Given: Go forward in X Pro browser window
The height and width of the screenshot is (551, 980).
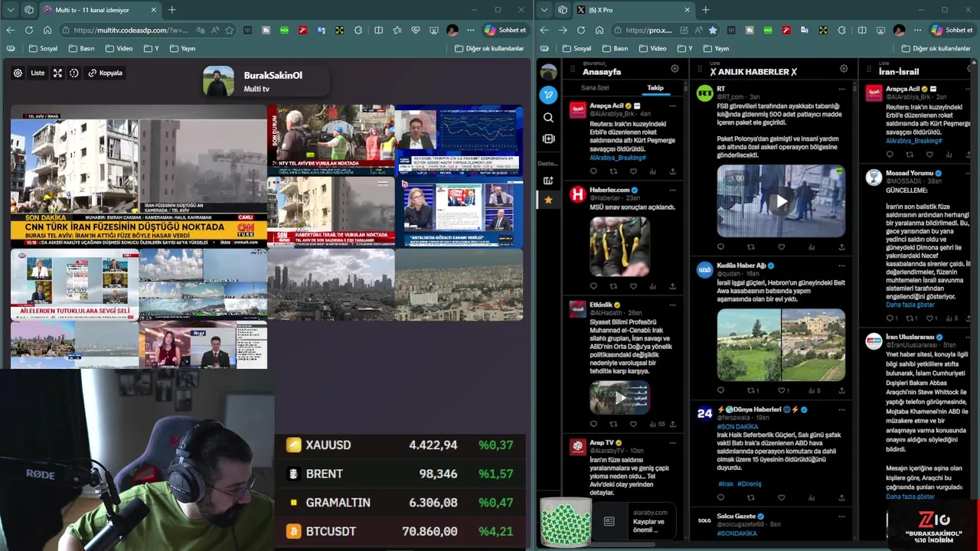Looking at the screenshot, I should (x=563, y=30).
